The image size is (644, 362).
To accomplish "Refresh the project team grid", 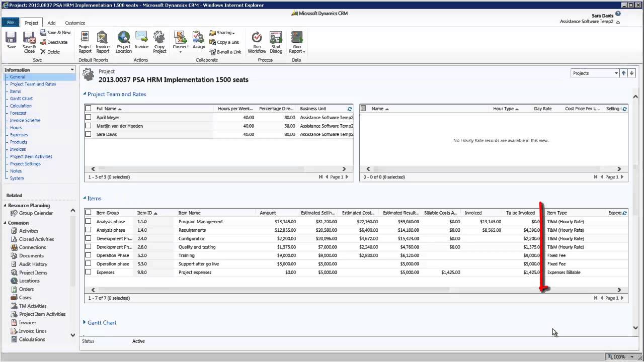I will point(350,109).
